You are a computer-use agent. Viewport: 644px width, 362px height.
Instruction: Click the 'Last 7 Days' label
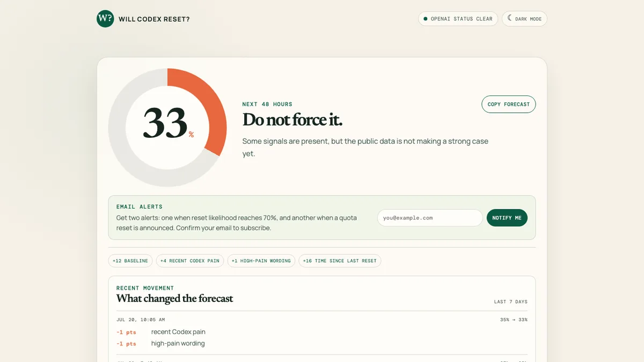coord(511,302)
